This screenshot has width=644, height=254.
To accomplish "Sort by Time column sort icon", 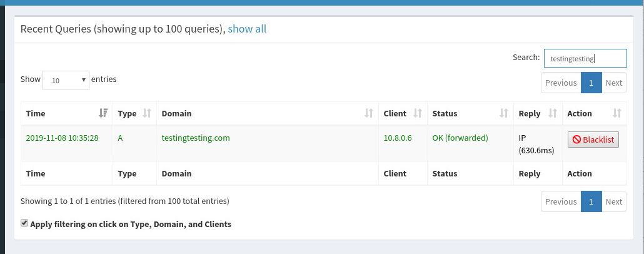I will tap(103, 113).
